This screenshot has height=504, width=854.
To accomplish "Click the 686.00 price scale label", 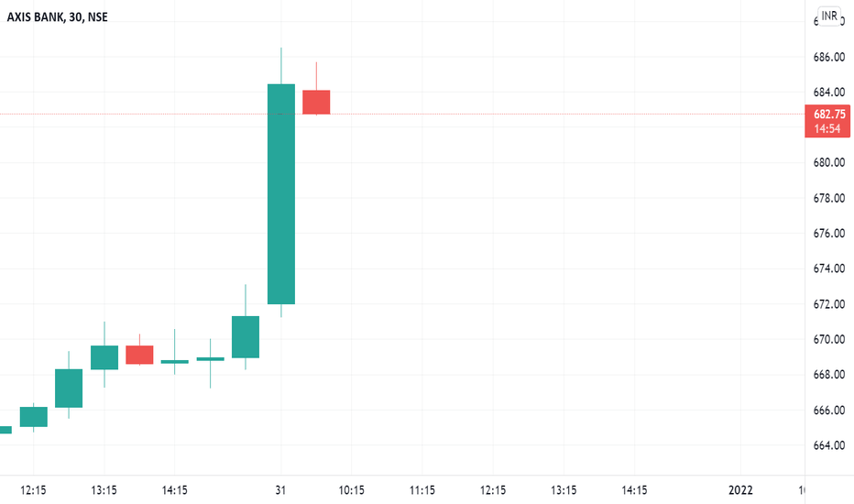I will point(829,57).
